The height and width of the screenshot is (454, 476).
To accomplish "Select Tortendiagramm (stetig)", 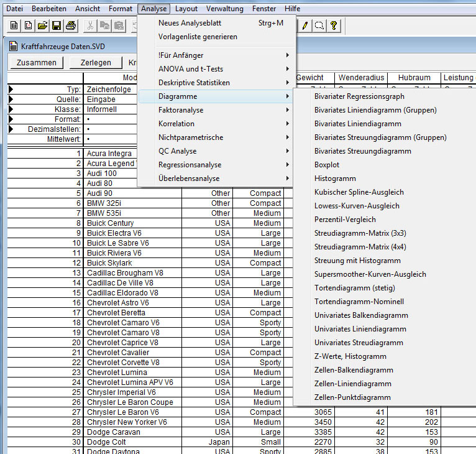I will [384, 288].
